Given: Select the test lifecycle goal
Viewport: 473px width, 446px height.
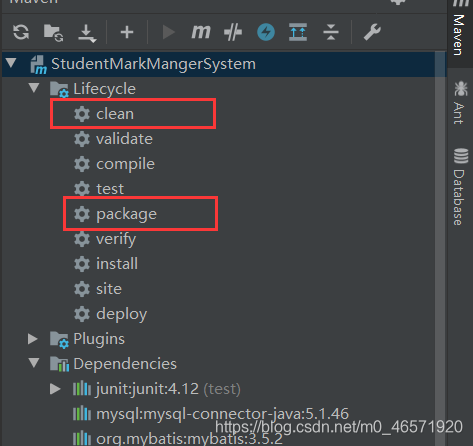Looking at the screenshot, I should (110, 189).
